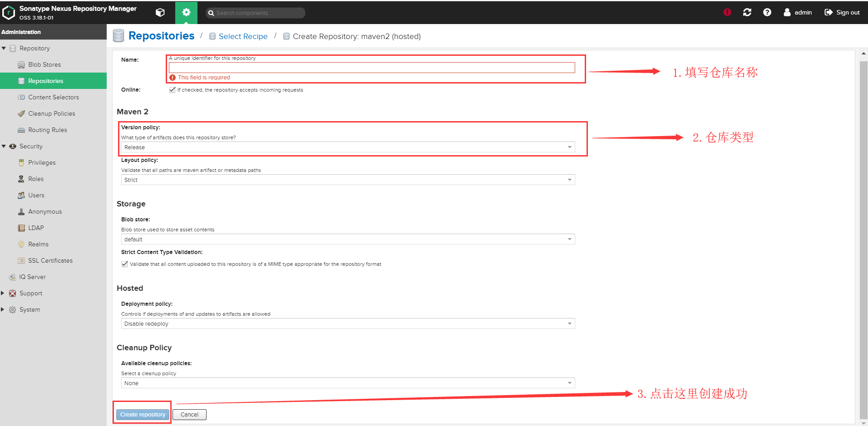The image size is (868, 426).
Task: Open the Browse cube icon in header
Action: tap(160, 13)
